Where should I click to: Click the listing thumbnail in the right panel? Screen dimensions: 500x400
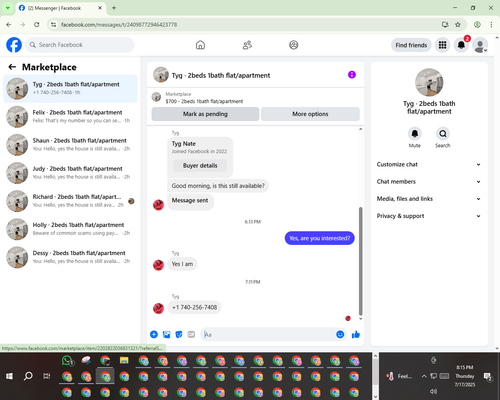[429, 82]
